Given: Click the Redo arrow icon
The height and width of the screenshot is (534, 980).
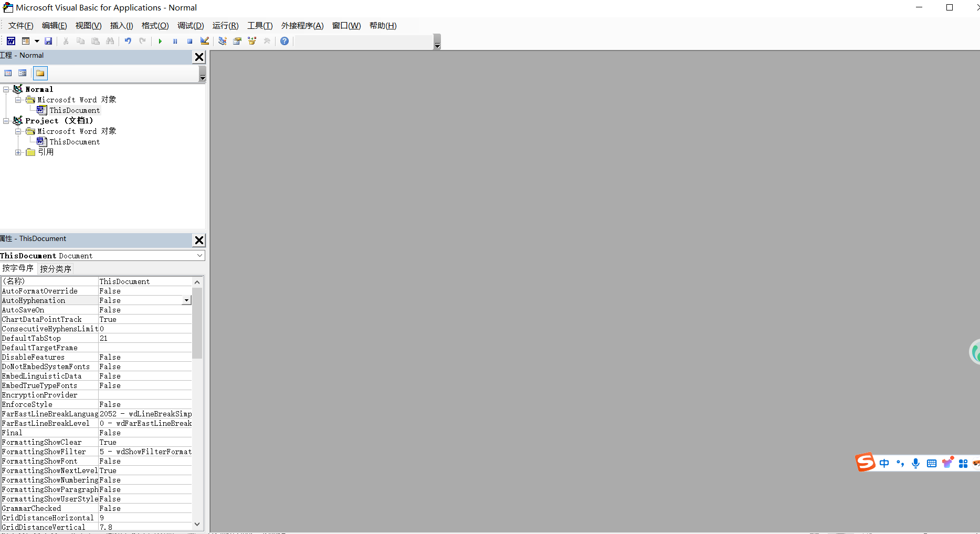Looking at the screenshot, I should [x=143, y=41].
